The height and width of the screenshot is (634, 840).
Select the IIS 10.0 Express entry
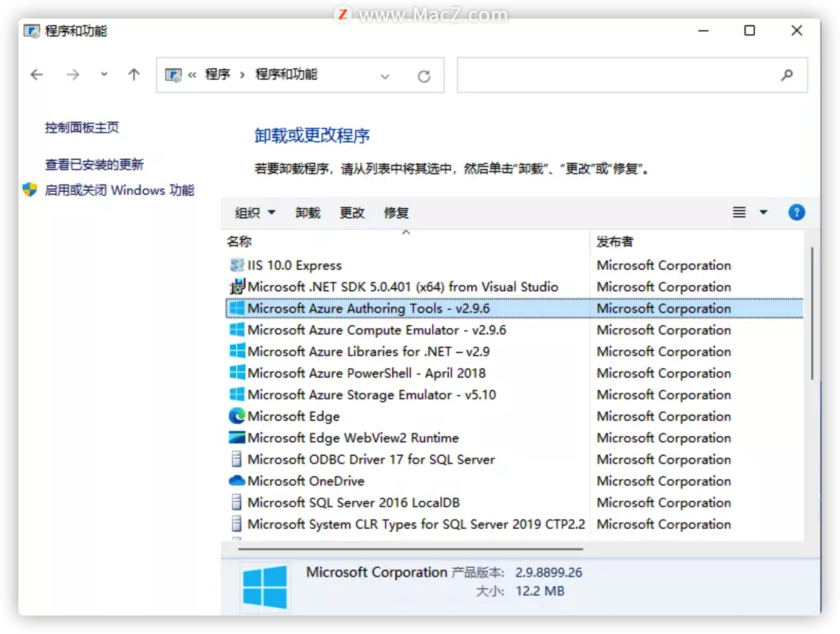coord(295,265)
